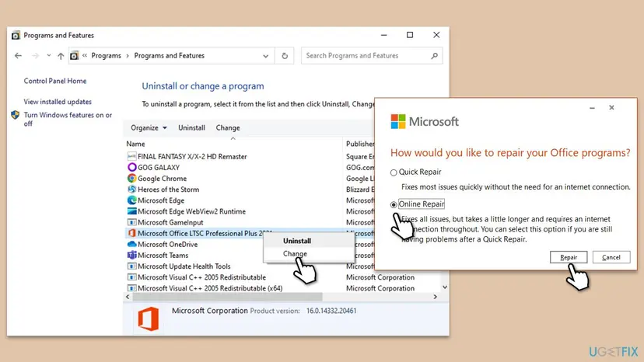Click the horizontal scrollbar left arrow
This screenshot has height=362, width=644.
coord(128,297)
